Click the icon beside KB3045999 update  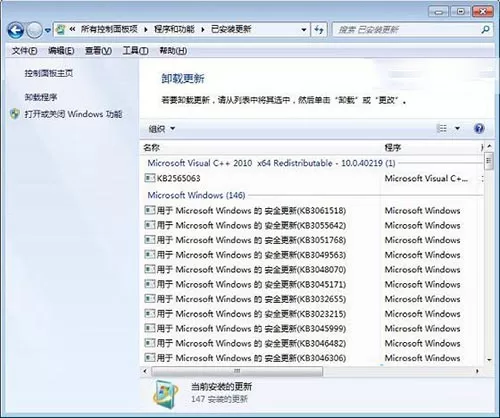(x=150, y=328)
